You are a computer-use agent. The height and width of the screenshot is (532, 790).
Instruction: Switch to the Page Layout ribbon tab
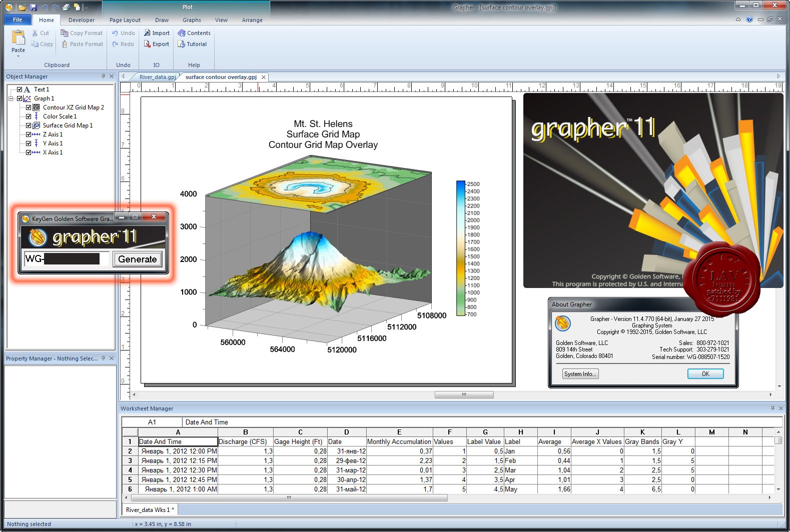click(x=125, y=20)
